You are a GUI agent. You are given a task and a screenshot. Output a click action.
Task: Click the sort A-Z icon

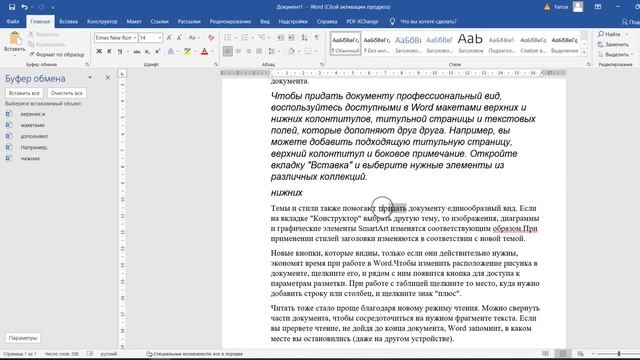click(x=304, y=38)
